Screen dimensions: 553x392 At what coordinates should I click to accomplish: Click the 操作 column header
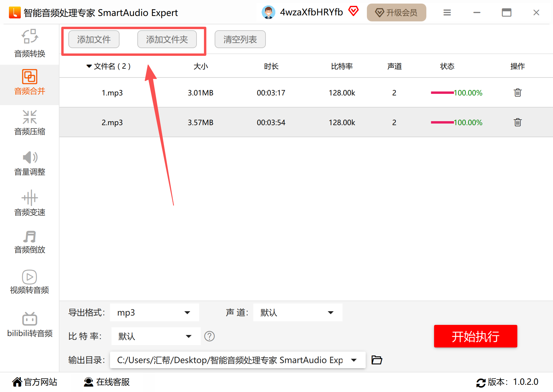pyautogui.click(x=518, y=66)
